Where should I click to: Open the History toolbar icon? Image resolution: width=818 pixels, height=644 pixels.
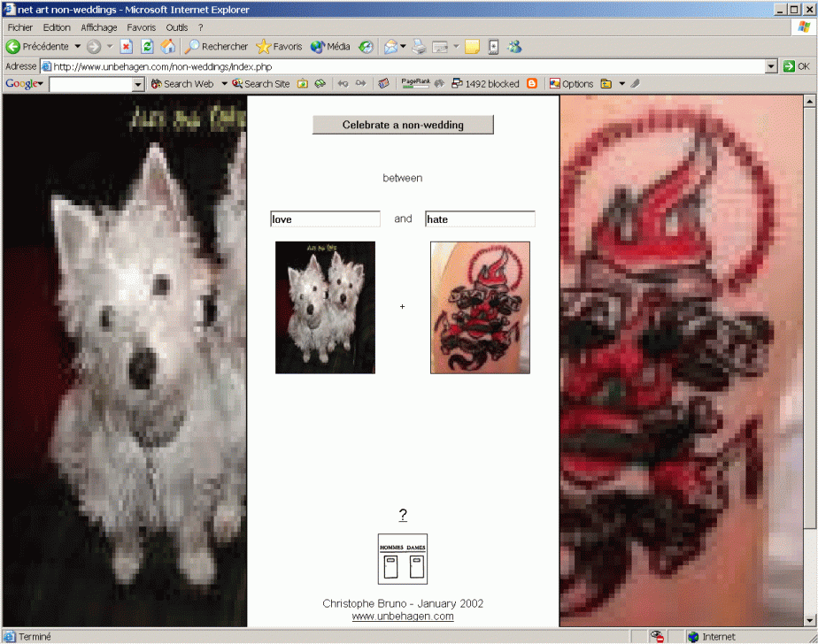[366, 47]
